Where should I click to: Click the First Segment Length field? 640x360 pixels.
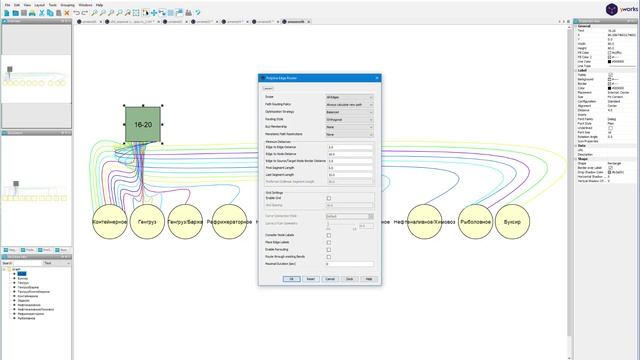(x=350, y=168)
